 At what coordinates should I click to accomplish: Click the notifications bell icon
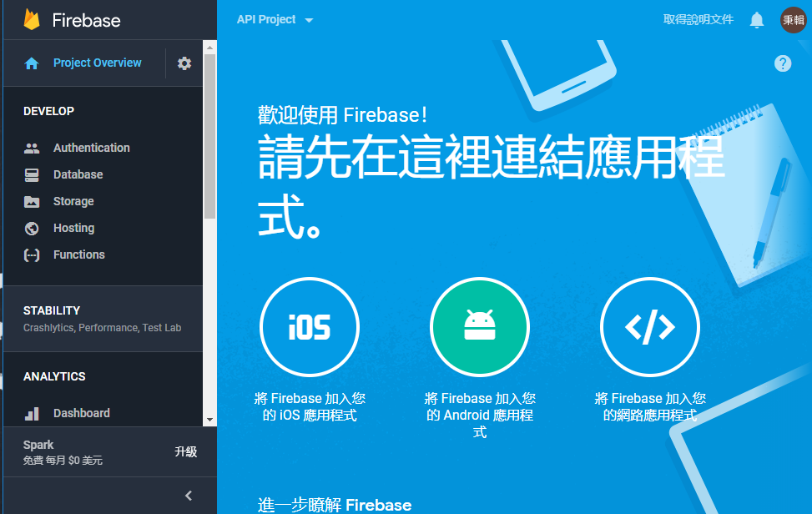757,20
